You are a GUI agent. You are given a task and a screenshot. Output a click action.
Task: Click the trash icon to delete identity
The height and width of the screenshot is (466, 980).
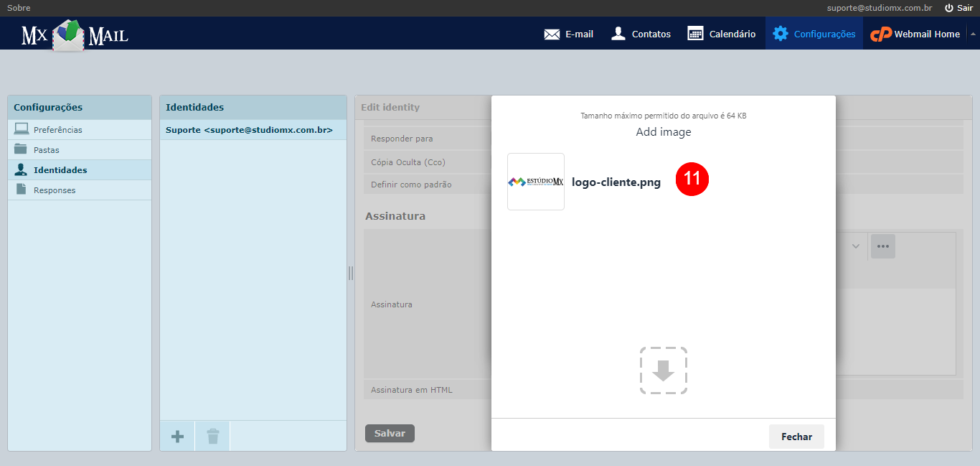click(x=212, y=435)
